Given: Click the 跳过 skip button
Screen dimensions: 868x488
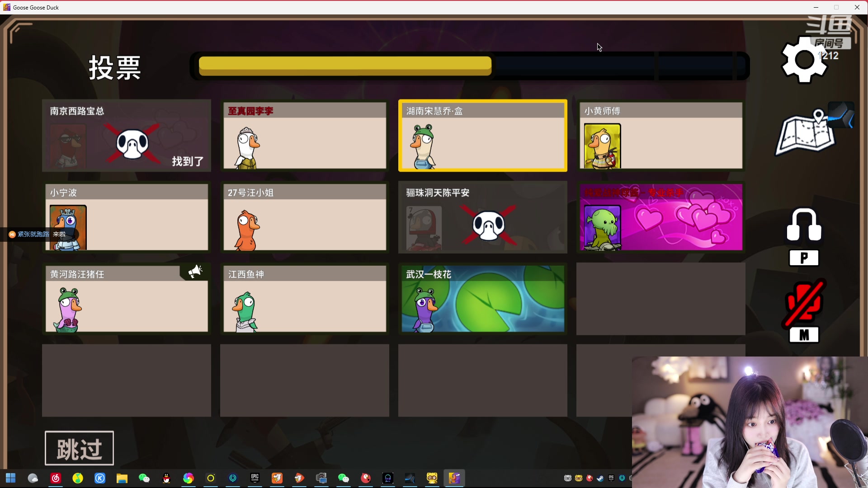Looking at the screenshot, I should pyautogui.click(x=79, y=448).
